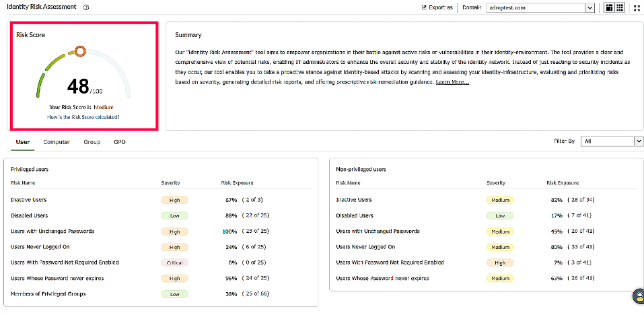Click 'How is the Risk Score calculated?' link

[83, 117]
